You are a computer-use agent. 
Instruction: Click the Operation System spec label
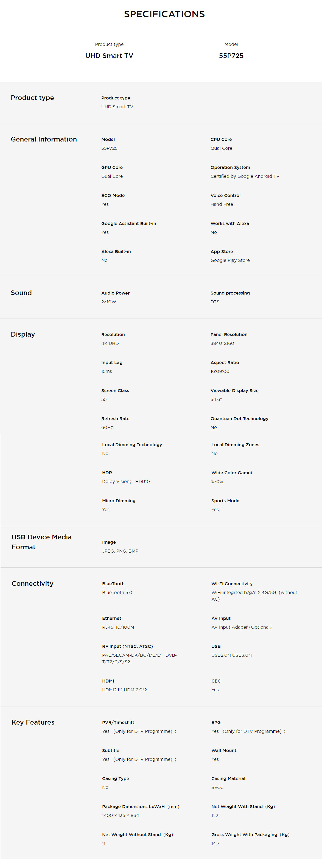(230, 167)
